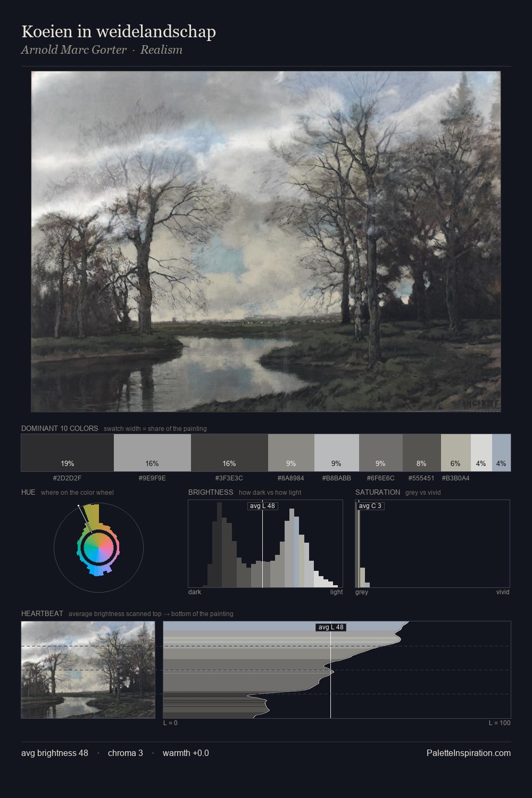This screenshot has height=798, width=532.
Task: Click the 'vivid' label under saturation chart
Action: (503, 592)
